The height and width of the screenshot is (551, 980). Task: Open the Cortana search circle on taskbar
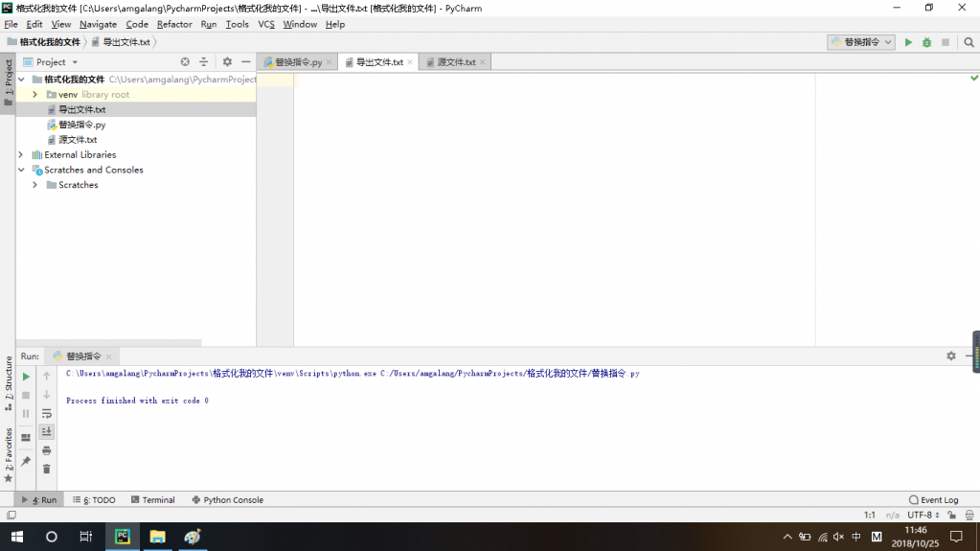point(51,537)
